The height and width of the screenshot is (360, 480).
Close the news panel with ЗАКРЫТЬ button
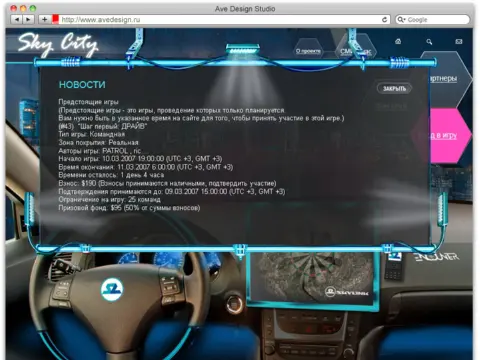[x=394, y=88]
